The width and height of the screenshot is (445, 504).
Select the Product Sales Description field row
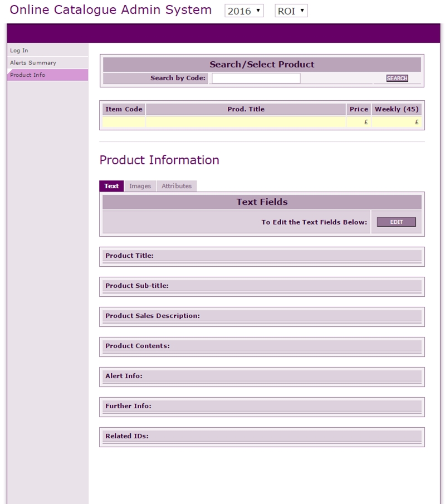pos(262,317)
